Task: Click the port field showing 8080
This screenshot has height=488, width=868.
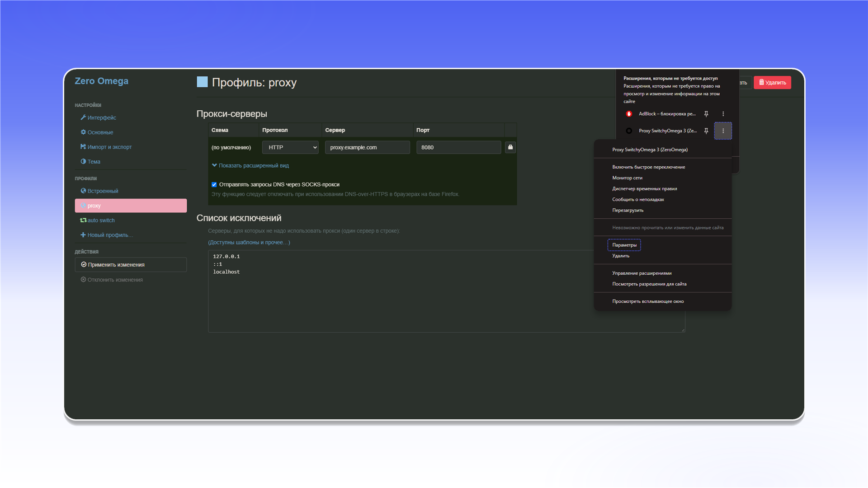Action: 458,147
